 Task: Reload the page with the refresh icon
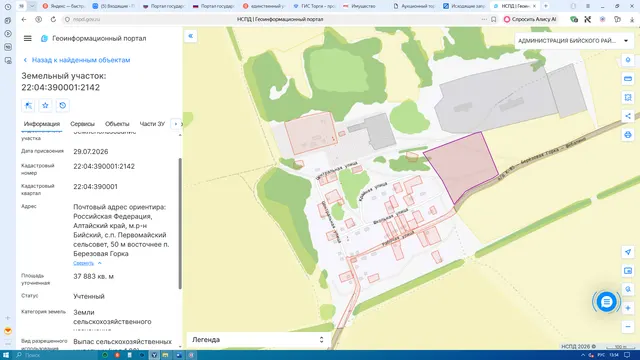[x=53, y=19]
